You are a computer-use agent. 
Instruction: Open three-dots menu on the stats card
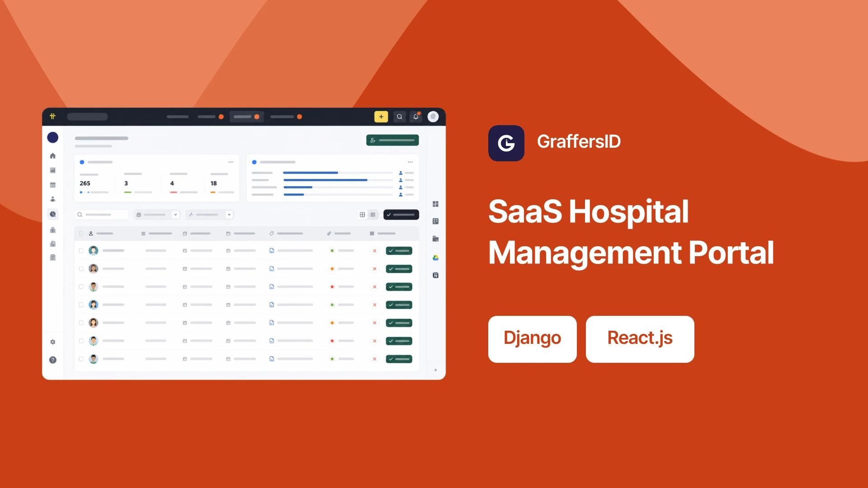231,162
